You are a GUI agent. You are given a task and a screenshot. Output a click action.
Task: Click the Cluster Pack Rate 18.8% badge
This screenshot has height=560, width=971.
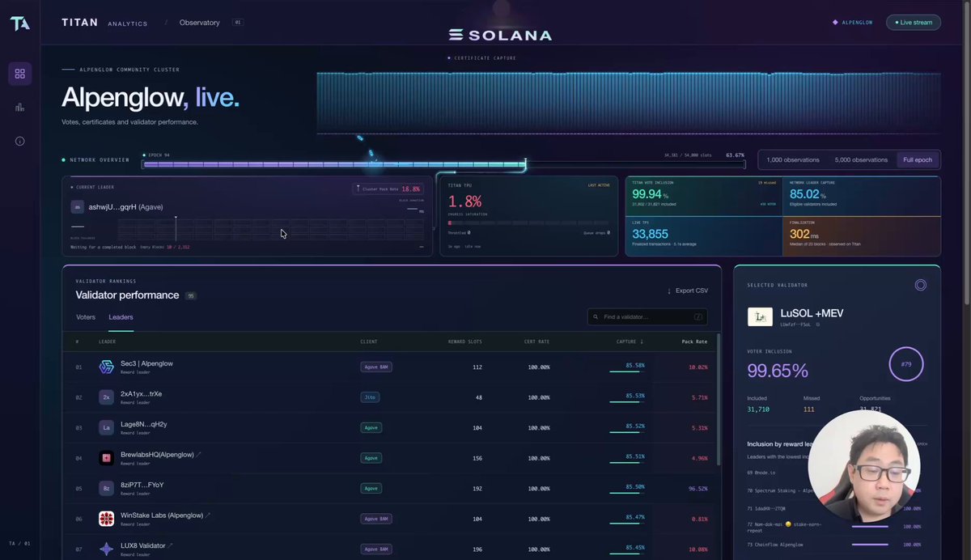click(388, 189)
